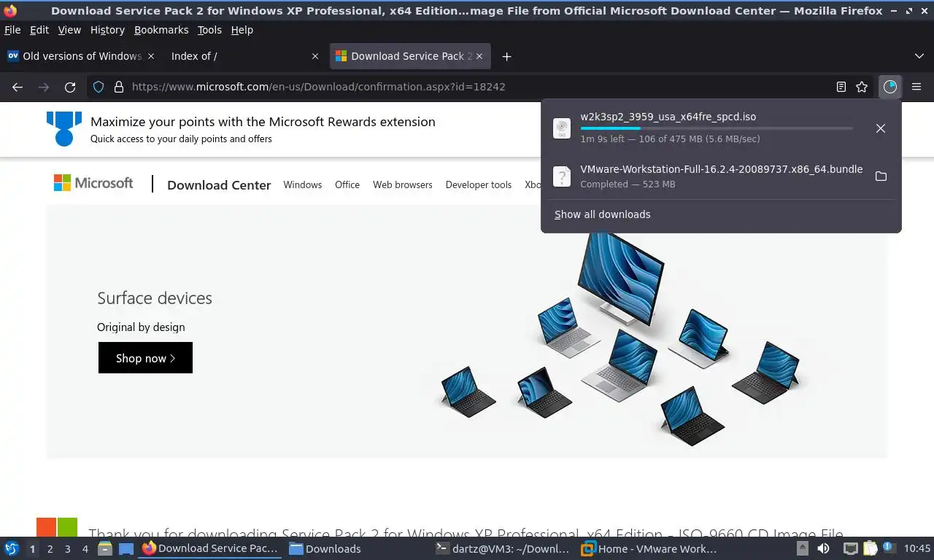Image resolution: width=934 pixels, height=560 pixels.
Task: Open tracking protection shield icon
Action: (99, 87)
